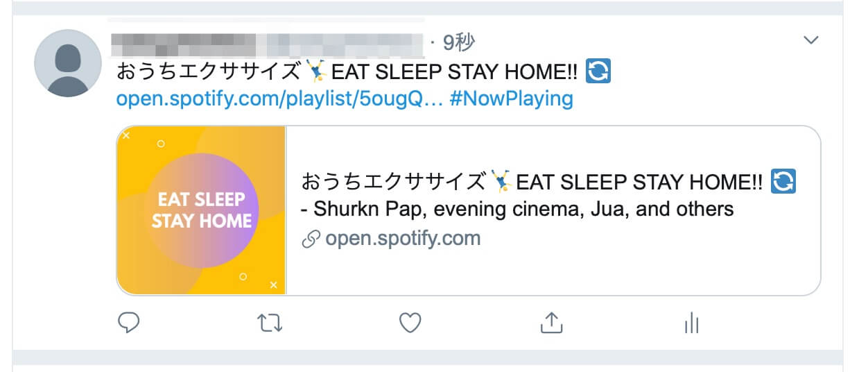
Task: Click the blue refresh emoji in tweet text
Action: (x=598, y=71)
